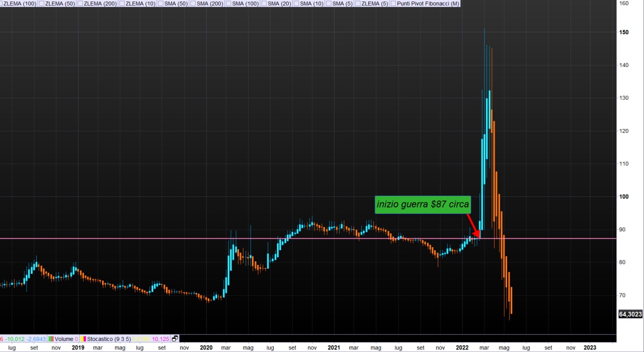Click the restore-panel icon beside Stocastico
This screenshot has width=644, height=352.
[x=175, y=339]
